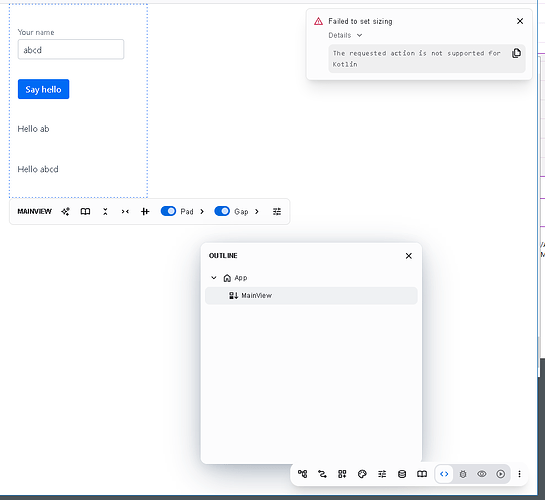Toggle the Gap switch
Viewport: 545px width, 500px height.
(x=222, y=211)
